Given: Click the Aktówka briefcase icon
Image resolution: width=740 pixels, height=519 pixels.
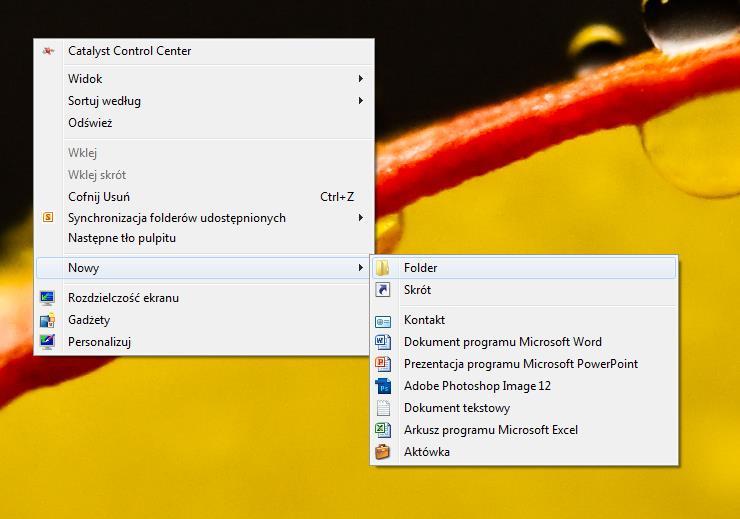Looking at the screenshot, I should (x=383, y=452).
